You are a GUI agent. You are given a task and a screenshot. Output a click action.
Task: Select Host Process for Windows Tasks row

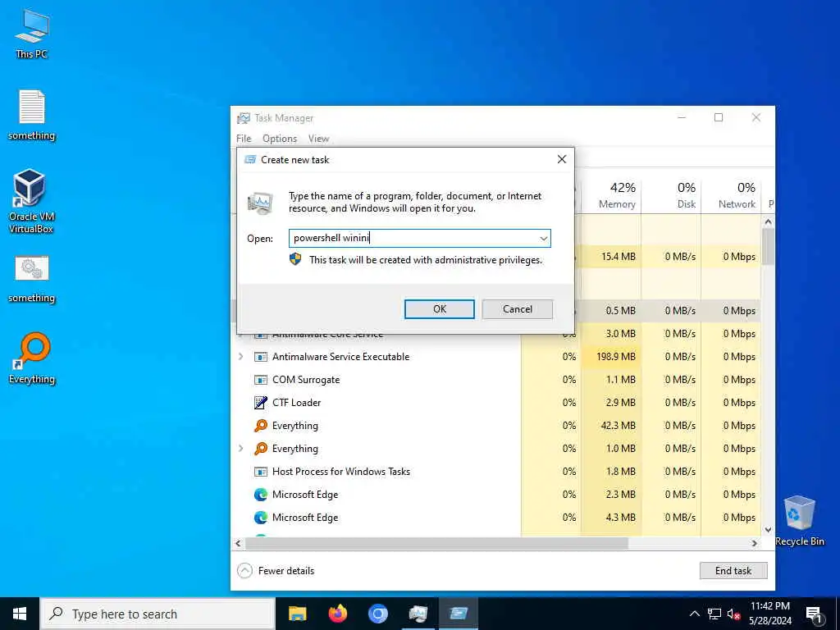pyautogui.click(x=497, y=472)
